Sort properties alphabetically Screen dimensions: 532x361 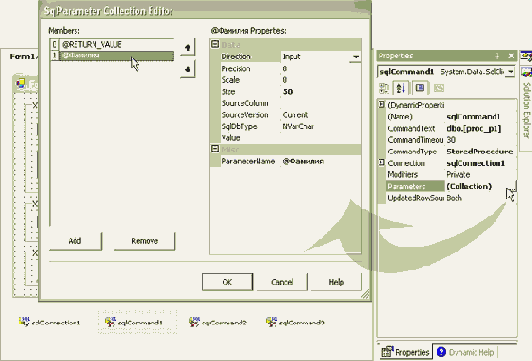tap(401, 88)
